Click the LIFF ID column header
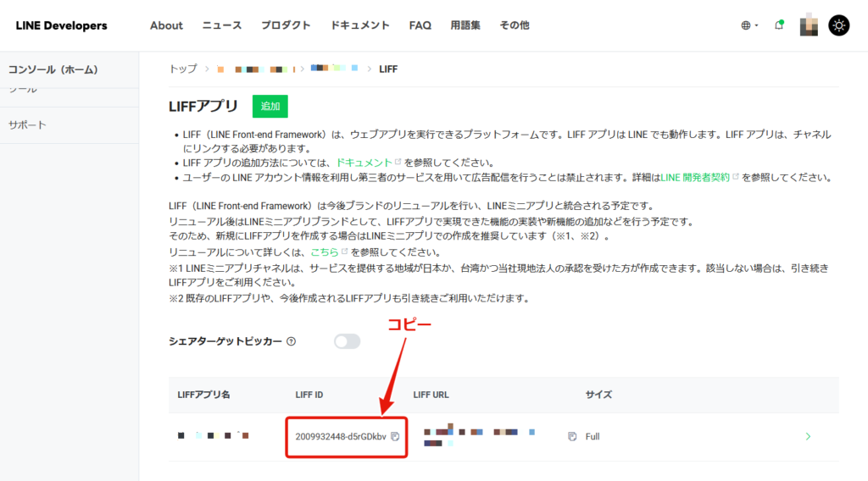 (309, 395)
